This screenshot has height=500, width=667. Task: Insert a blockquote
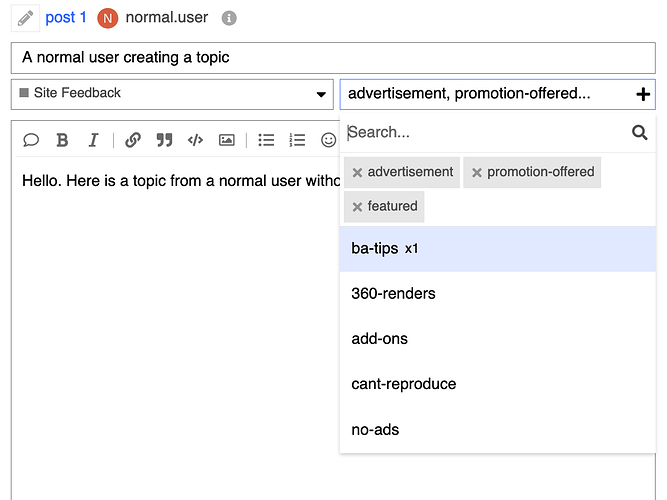(x=164, y=140)
